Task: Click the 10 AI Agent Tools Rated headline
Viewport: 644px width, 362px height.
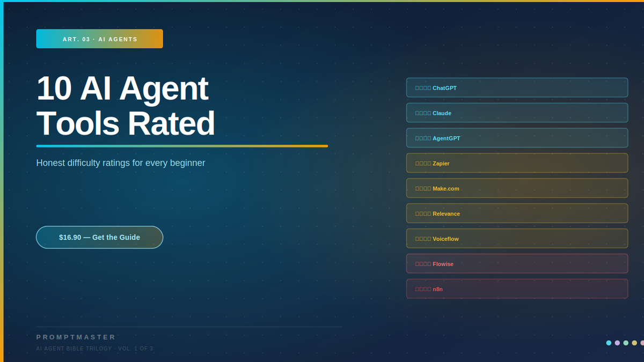Action: click(x=126, y=106)
